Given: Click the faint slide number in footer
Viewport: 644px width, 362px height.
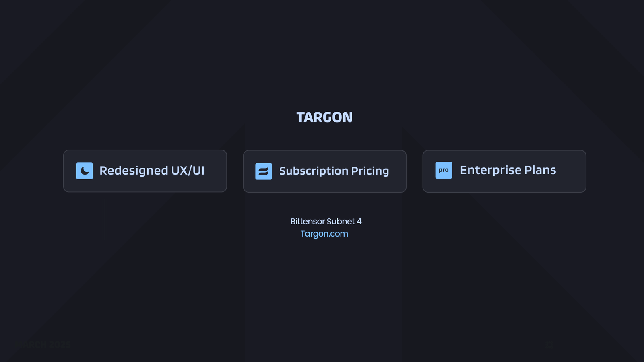Looking at the screenshot, I should pyautogui.click(x=549, y=345).
